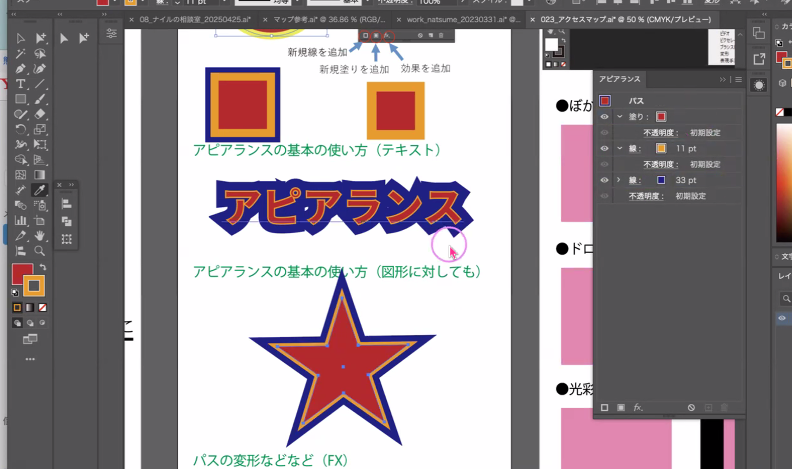The image size is (792, 469).
Task: Click 不透明度 link under the 11 pt stroke
Action: tap(657, 164)
